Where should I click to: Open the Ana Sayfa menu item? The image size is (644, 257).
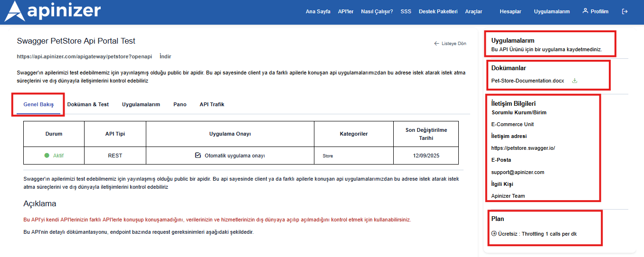[x=318, y=12]
